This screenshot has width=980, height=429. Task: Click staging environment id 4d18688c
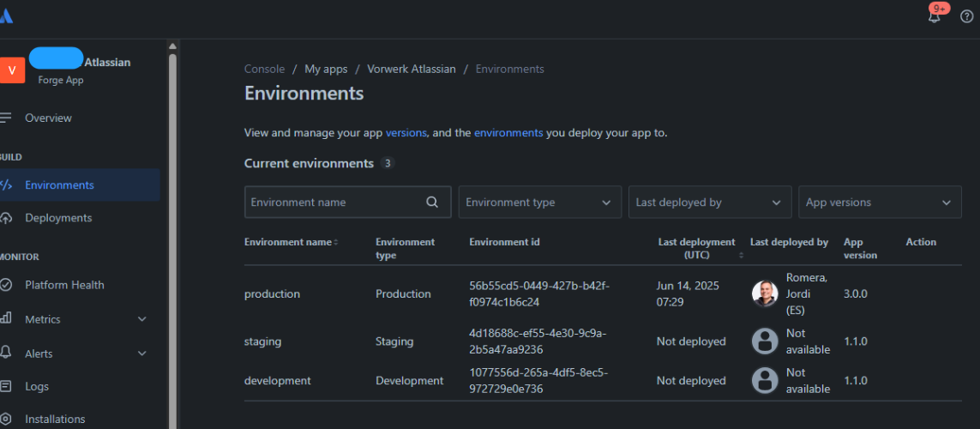(538, 341)
